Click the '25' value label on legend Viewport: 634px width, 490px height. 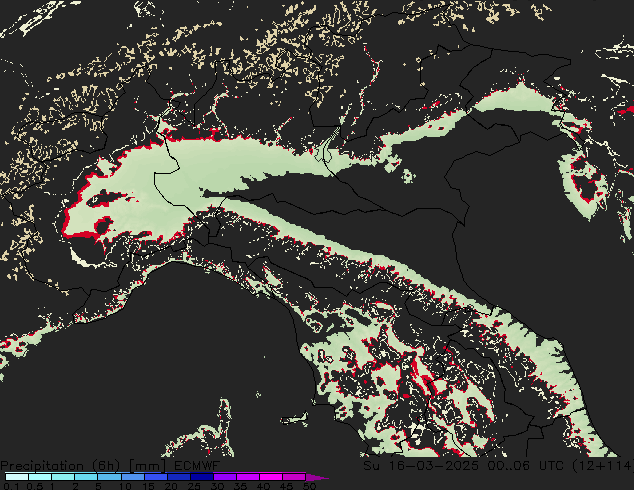pos(194,486)
